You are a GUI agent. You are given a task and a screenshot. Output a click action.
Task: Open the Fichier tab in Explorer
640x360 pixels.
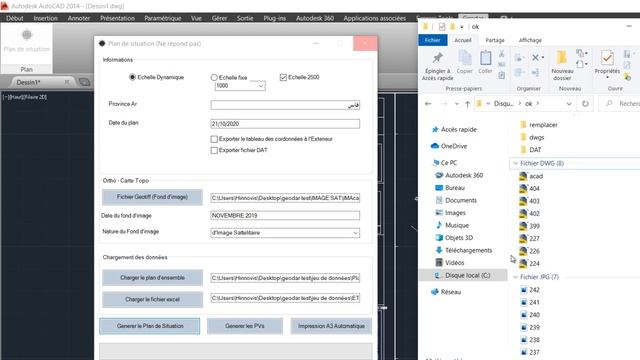pyautogui.click(x=433, y=40)
